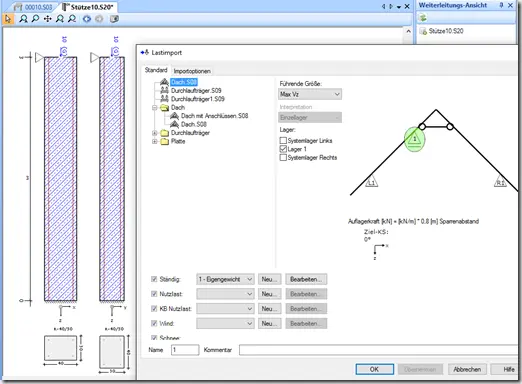
Task: Open the Führende Größe Max Vz dropdown
Action: [x=310, y=94]
